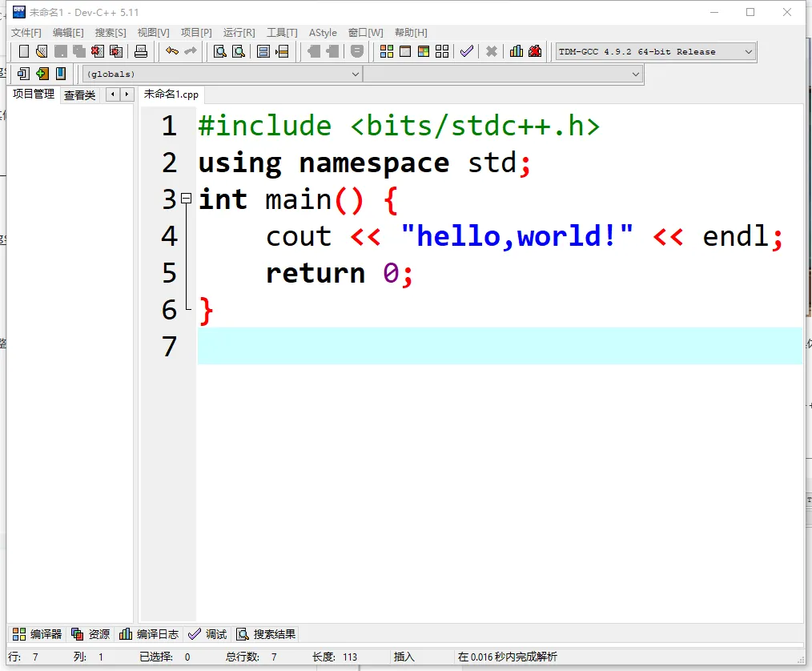Click the 总行数 status bar entry
Image resolution: width=812 pixels, height=671 pixels.
[x=251, y=657]
